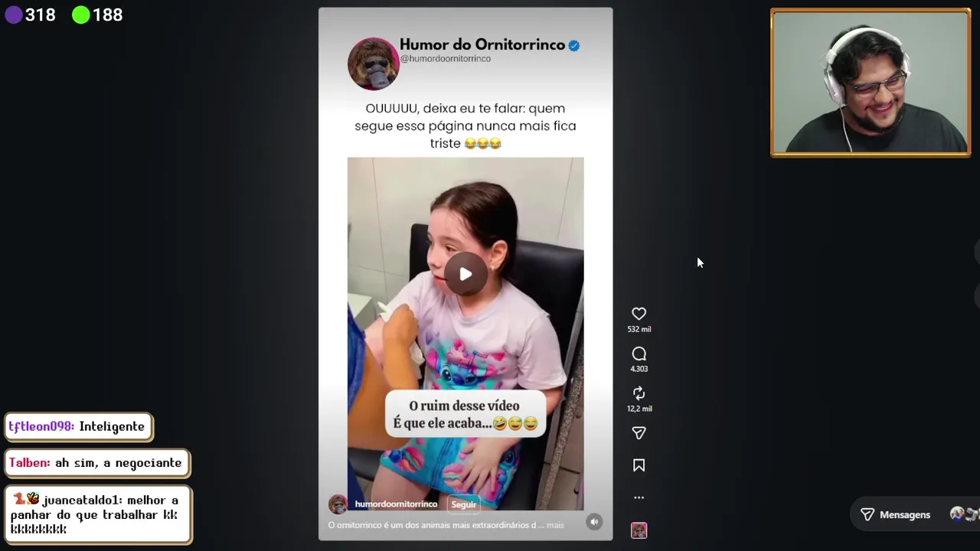Expand caption by clicking 'mais'
The image size is (980, 551).
pos(555,525)
